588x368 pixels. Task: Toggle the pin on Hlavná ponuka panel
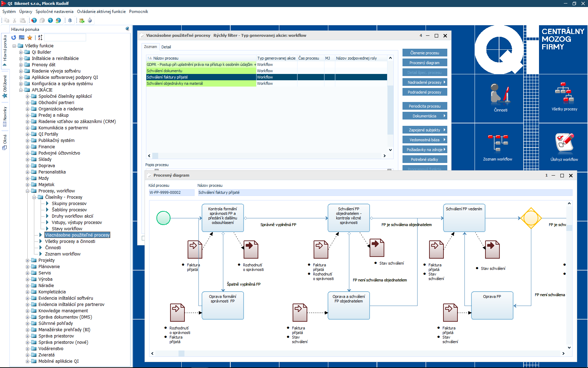(127, 29)
